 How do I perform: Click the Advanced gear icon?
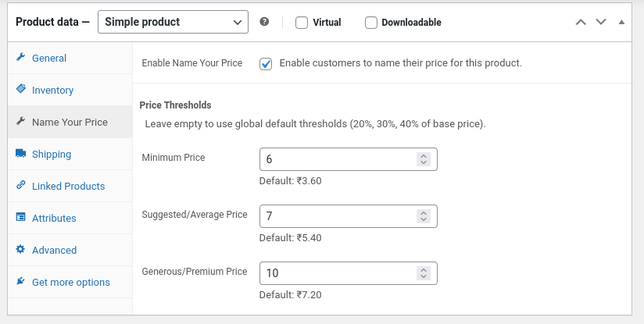[20, 249]
